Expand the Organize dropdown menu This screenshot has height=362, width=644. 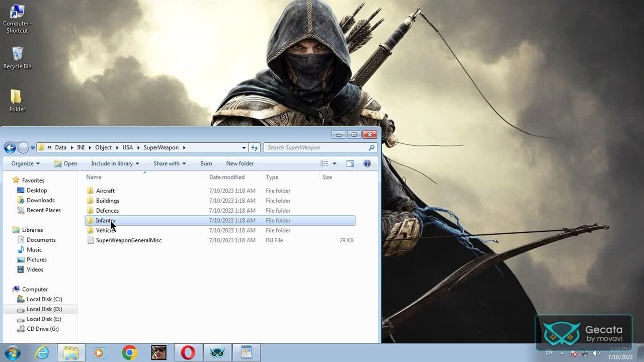click(25, 163)
